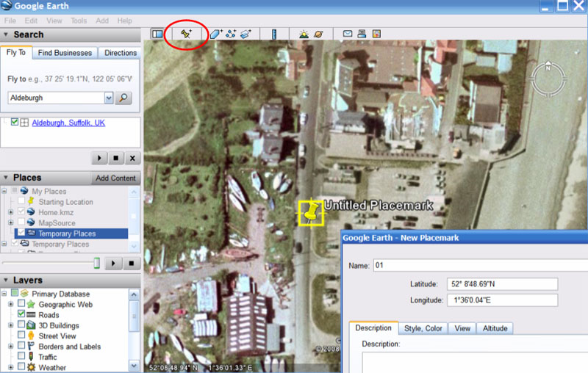Expand the Geographic Web layer node
Image resolution: width=588 pixels, height=373 pixels.
[x=11, y=304]
